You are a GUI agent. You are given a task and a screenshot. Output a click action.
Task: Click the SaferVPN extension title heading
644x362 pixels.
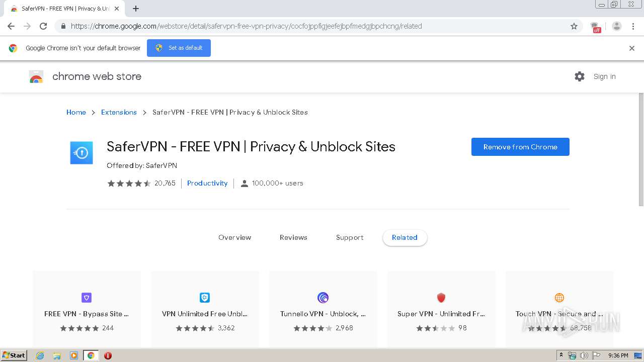(x=251, y=147)
